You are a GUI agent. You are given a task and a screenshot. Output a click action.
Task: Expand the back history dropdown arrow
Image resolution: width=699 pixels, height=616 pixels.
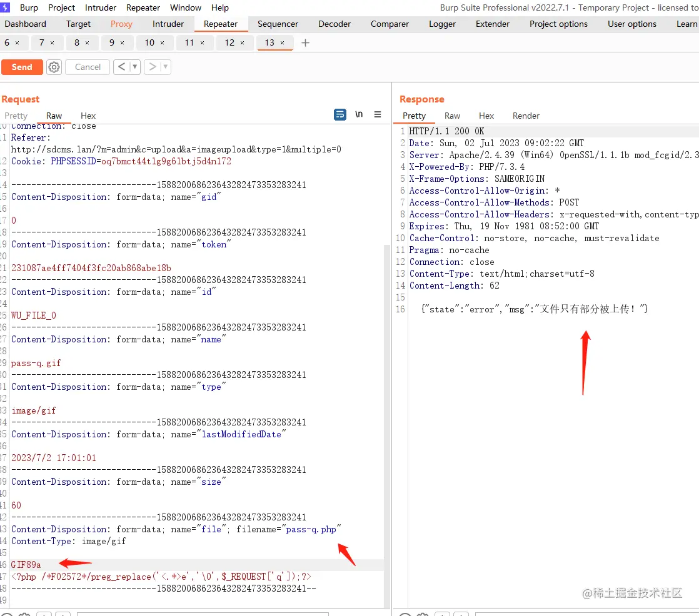point(134,67)
